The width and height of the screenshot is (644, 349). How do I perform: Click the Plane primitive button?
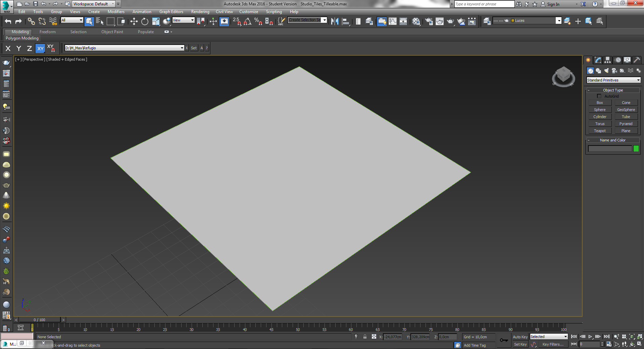(626, 131)
